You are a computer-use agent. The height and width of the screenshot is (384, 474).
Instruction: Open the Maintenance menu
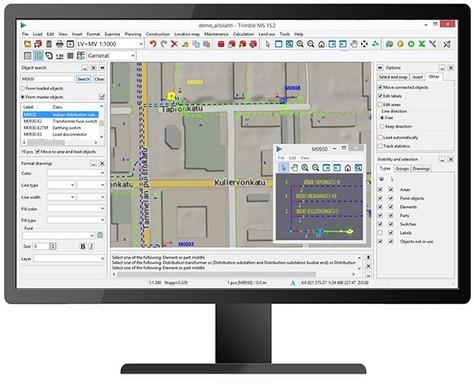point(216,34)
